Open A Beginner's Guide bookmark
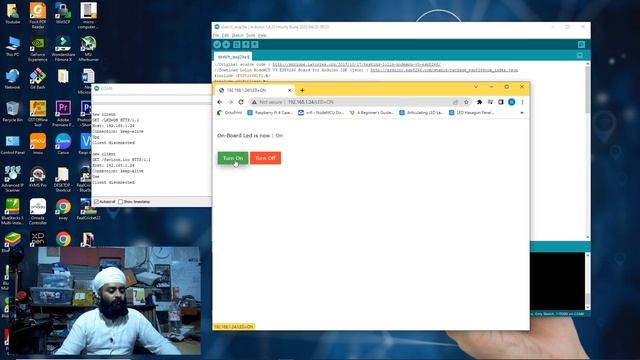 tap(371, 113)
